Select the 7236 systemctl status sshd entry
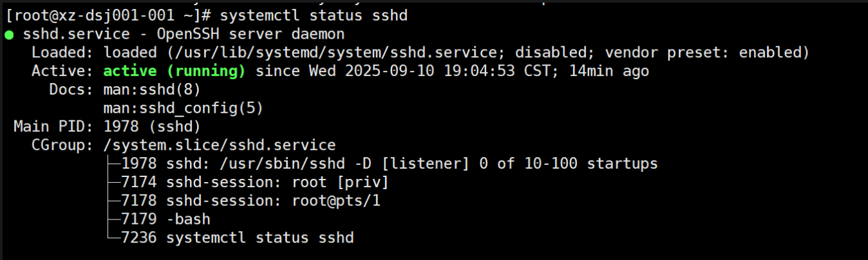 click(x=238, y=238)
